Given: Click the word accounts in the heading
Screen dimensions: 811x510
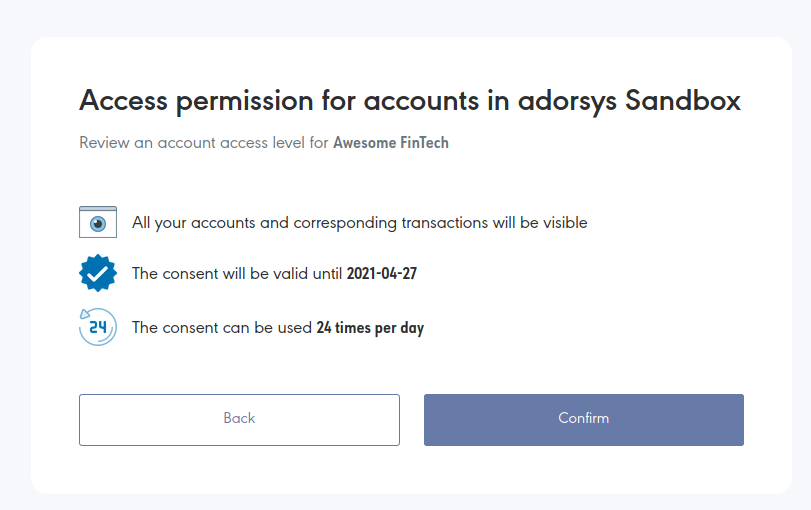Looking at the screenshot, I should point(421,100).
